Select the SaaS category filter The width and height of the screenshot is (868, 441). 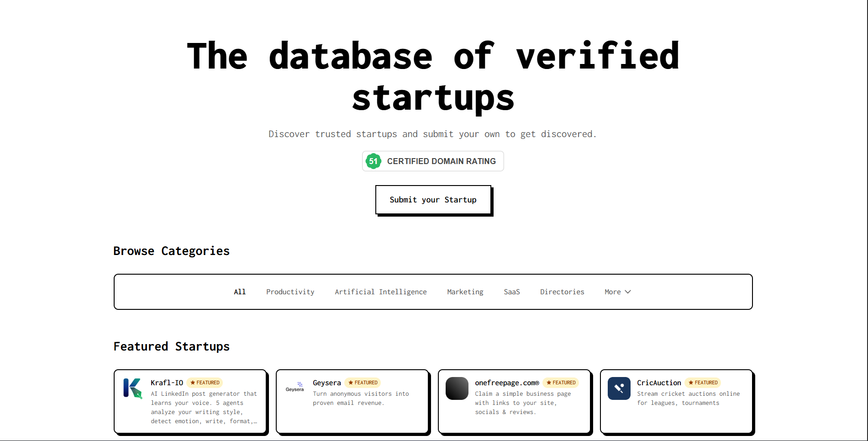coord(511,292)
